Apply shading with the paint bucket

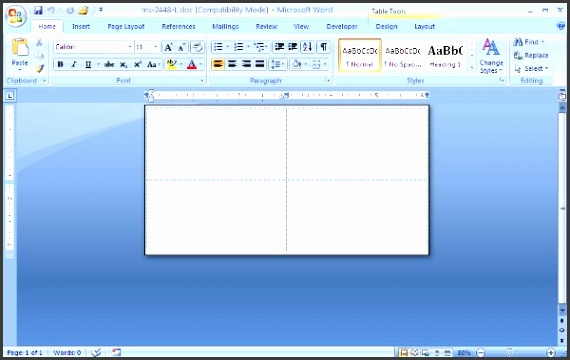point(296,64)
